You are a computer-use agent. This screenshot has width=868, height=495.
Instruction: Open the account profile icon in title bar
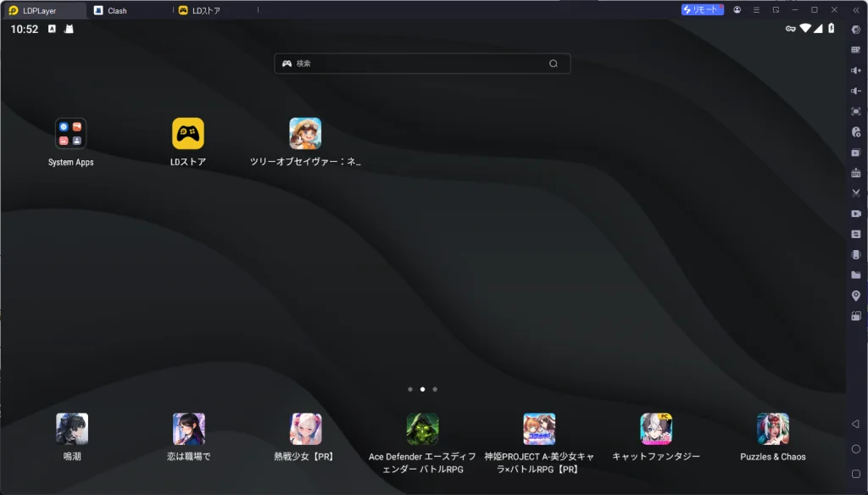point(737,10)
